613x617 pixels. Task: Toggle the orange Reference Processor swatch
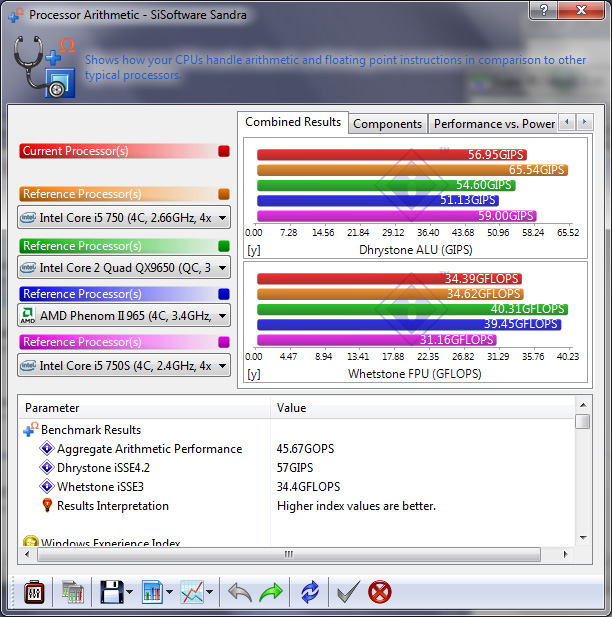pyautogui.click(x=224, y=194)
